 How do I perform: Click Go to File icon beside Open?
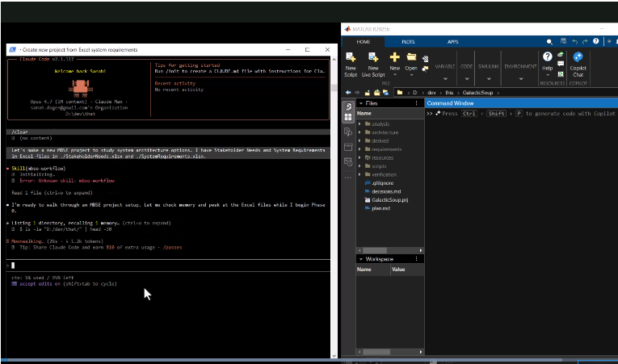(x=425, y=59)
